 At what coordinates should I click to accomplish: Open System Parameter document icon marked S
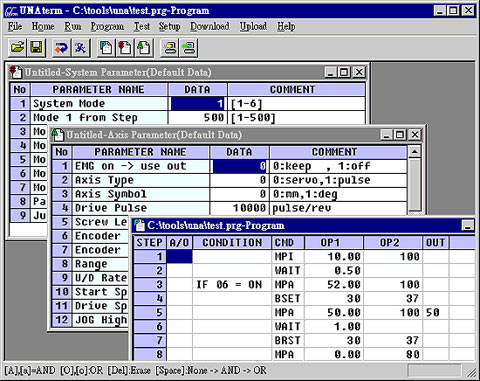(x=125, y=47)
